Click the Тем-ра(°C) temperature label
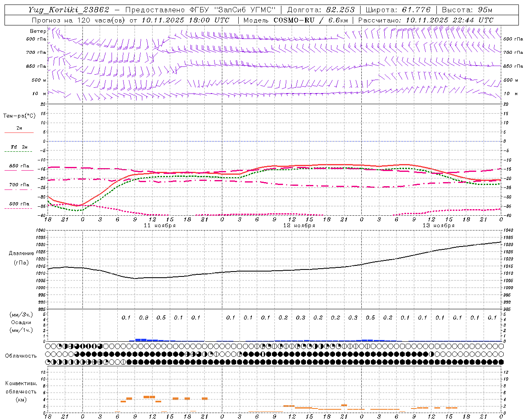 19,116
